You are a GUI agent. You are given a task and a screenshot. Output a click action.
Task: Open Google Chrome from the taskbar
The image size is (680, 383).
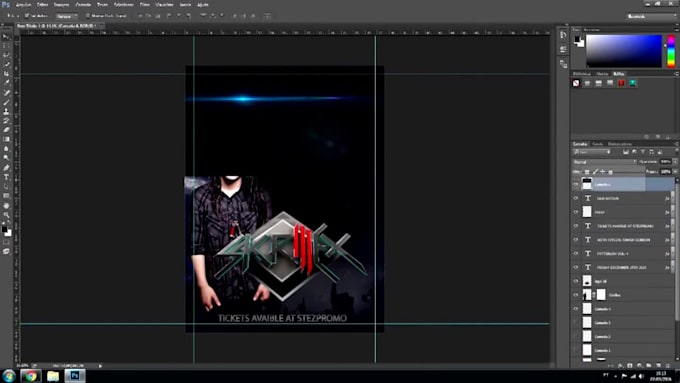(x=30, y=376)
